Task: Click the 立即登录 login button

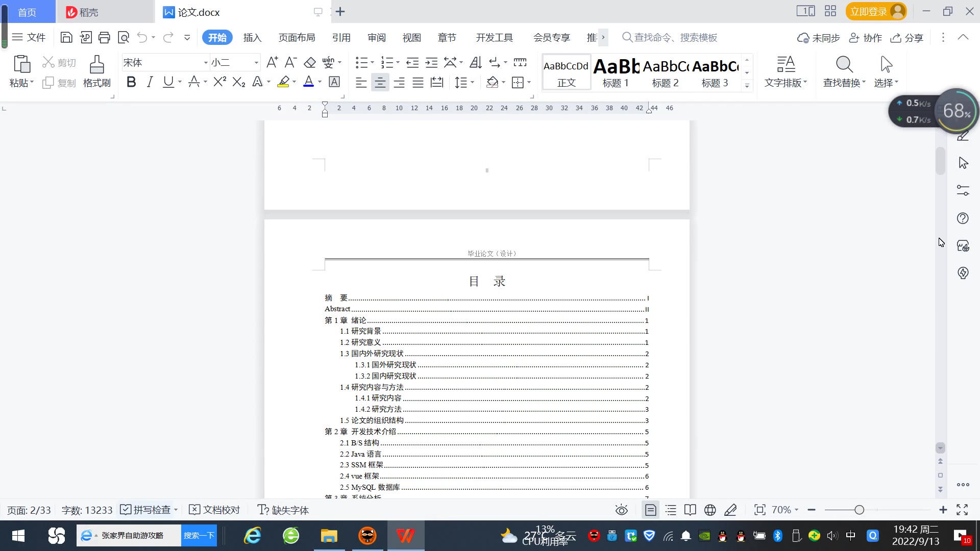Action: [869, 11]
